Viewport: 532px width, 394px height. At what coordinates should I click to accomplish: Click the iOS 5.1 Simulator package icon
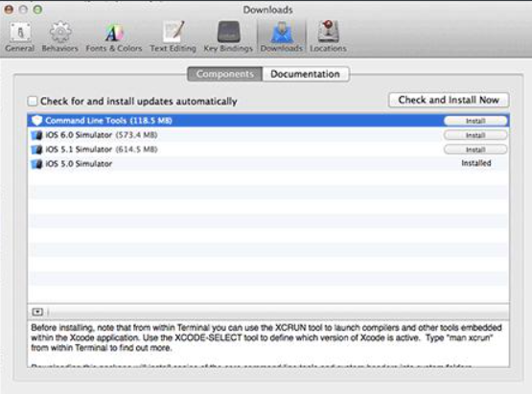tap(36, 150)
